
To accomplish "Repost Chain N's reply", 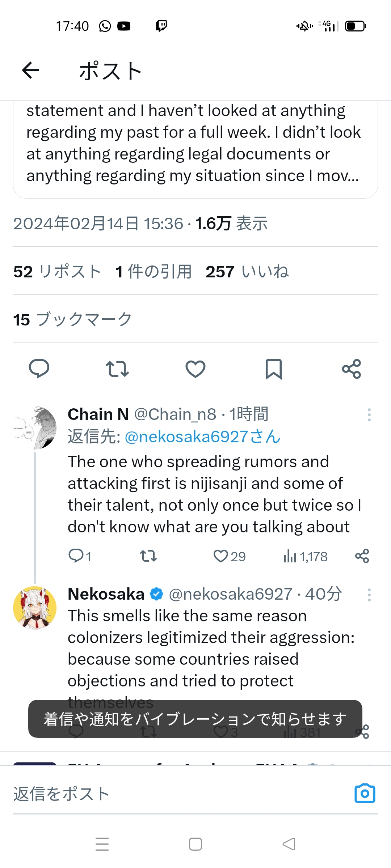I will 148,556.
